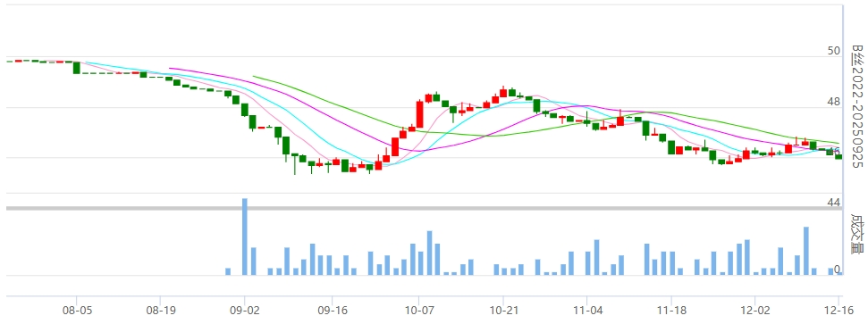Click the tallest volume bar at 09-02
The height and width of the screenshot is (324, 868).
coord(245,237)
